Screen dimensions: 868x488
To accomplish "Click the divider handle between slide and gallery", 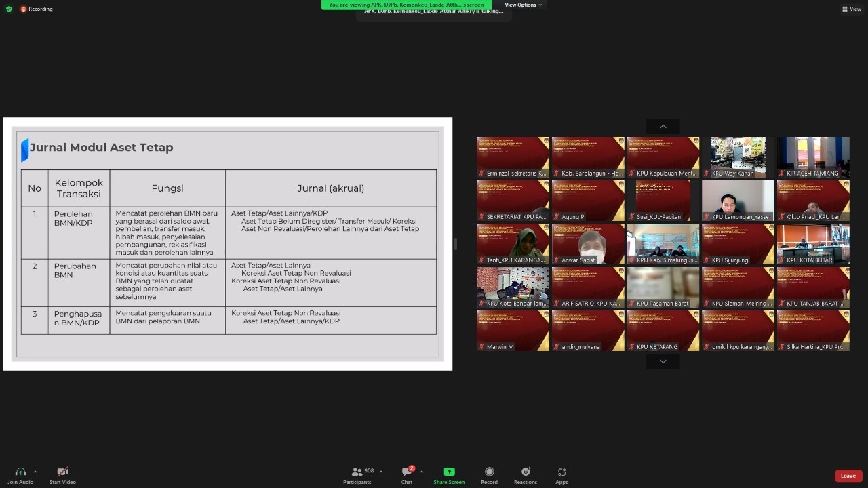I will 456,244.
